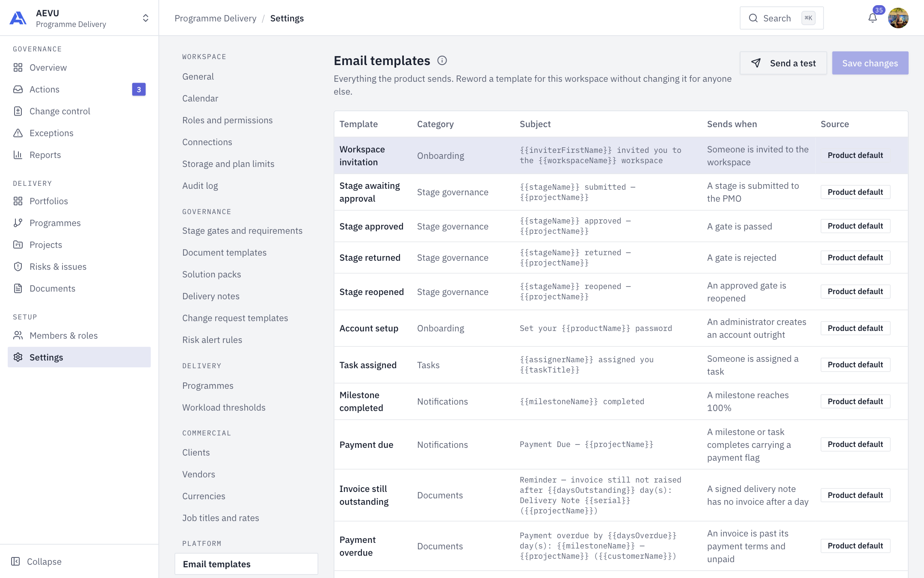This screenshot has height=578, width=924.
Task: Open the workspace switcher chevron
Action: [x=145, y=18]
